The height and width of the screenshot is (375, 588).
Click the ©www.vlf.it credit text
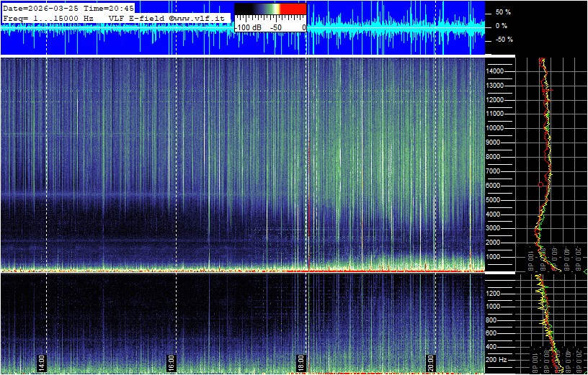tap(197, 18)
